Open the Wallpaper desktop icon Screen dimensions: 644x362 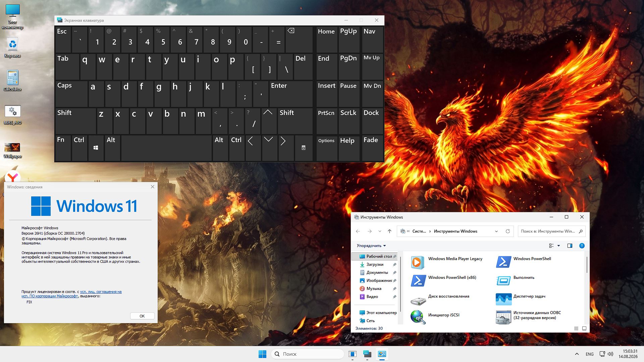pos(13,150)
